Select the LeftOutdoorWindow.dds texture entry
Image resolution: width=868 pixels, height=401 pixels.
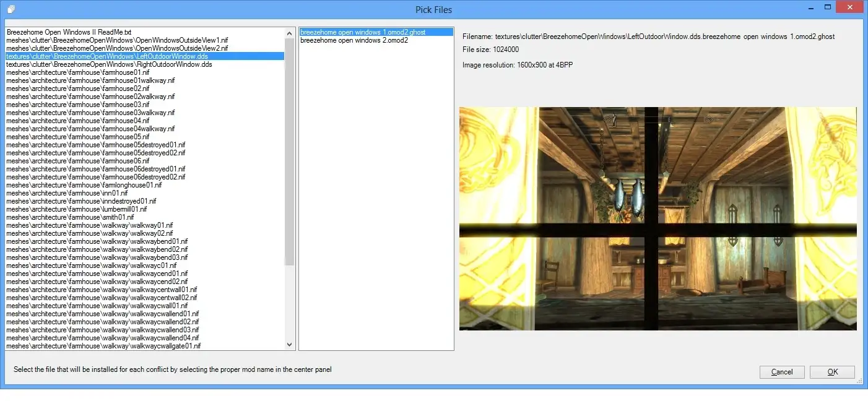[x=106, y=56]
